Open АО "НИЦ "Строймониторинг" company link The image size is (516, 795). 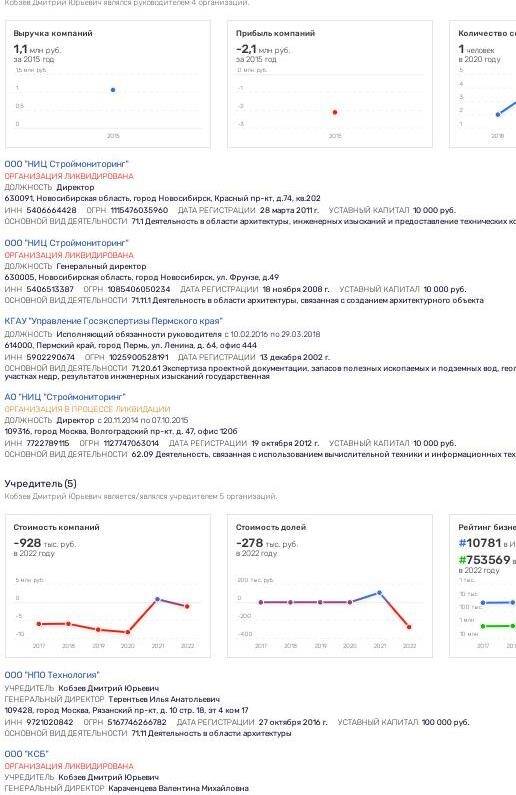pyautogui.click(x=65, y=397)
